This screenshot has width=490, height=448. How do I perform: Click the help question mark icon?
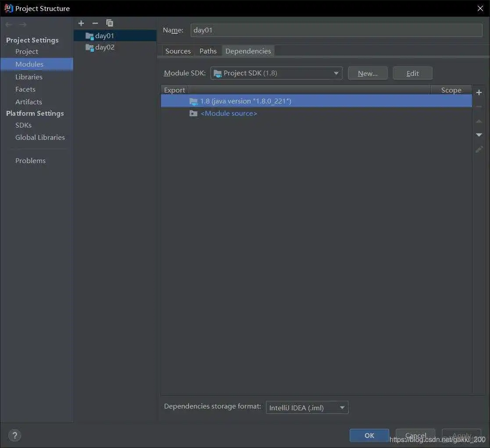pyautogui.click(x=14, y=435)
